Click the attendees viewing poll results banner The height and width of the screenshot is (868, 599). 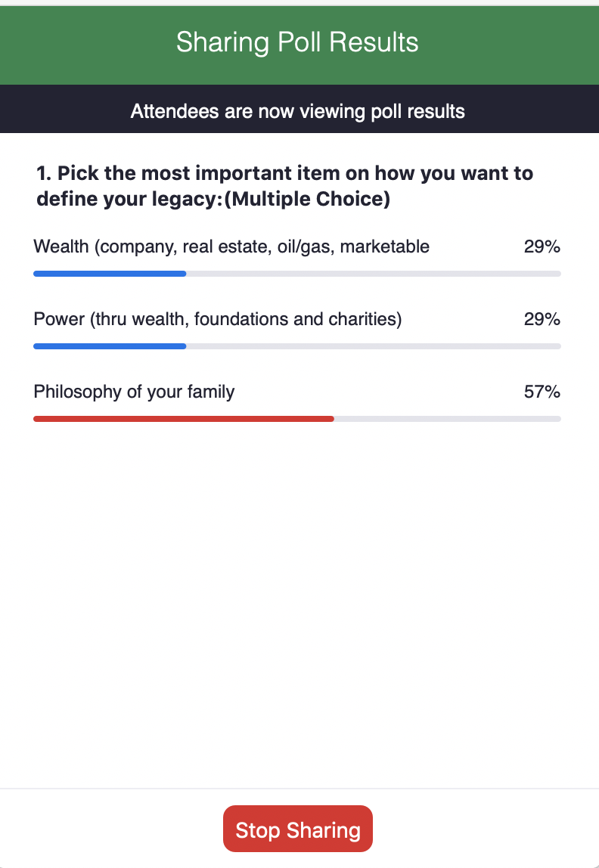pyautogui.click(x=297, y=112)
